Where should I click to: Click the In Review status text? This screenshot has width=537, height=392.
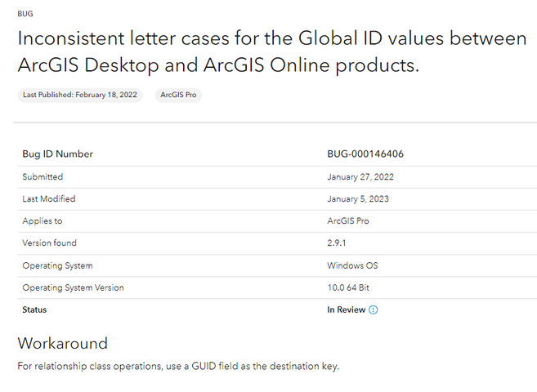(347, 310)
